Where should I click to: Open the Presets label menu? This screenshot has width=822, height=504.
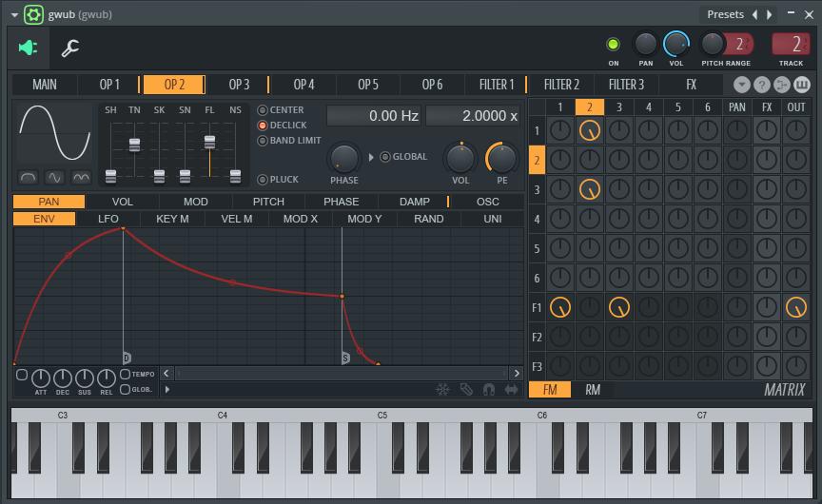coord(725,14)
